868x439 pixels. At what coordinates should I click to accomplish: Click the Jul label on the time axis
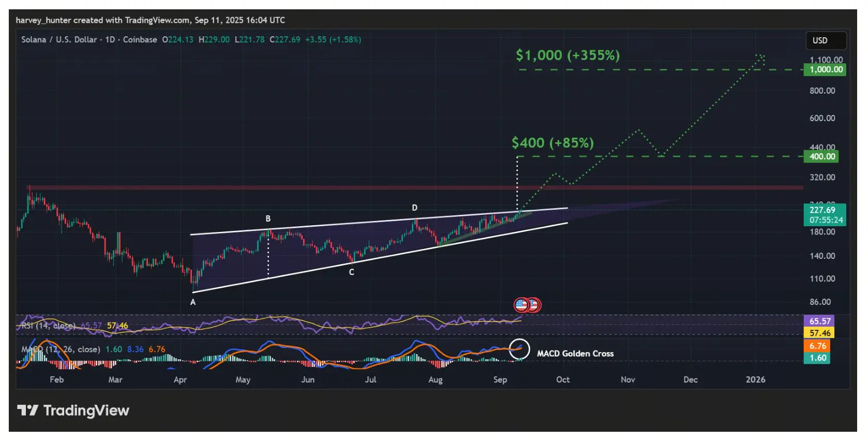(x=370, y=379)
